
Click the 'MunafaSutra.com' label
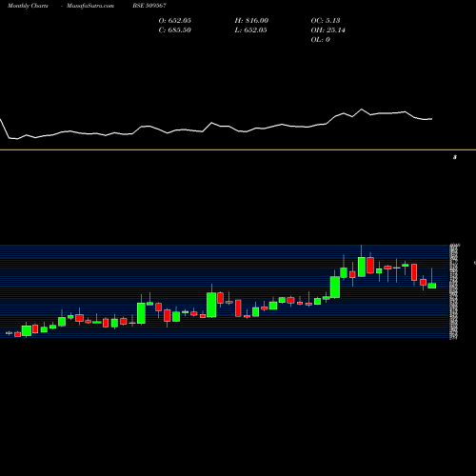pos(90,6)
